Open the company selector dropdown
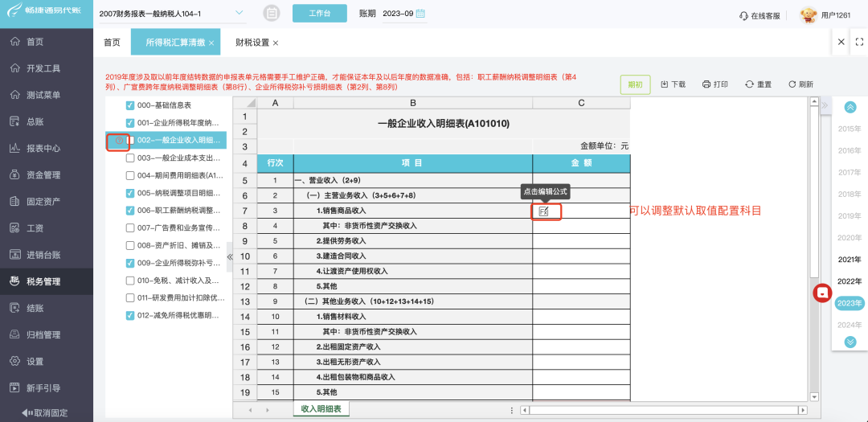The image size is (868, 422). tap(240, 13)
